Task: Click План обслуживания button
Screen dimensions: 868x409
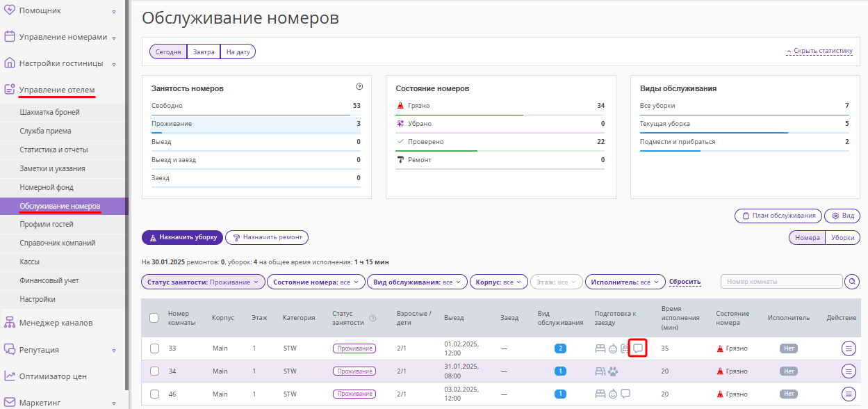Action: click(x=778, y=216)
